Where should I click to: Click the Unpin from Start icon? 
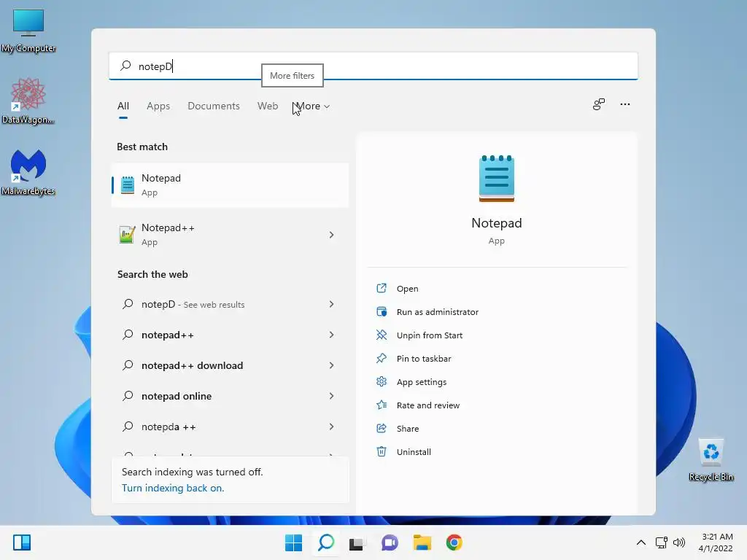(x=382, y=335)
